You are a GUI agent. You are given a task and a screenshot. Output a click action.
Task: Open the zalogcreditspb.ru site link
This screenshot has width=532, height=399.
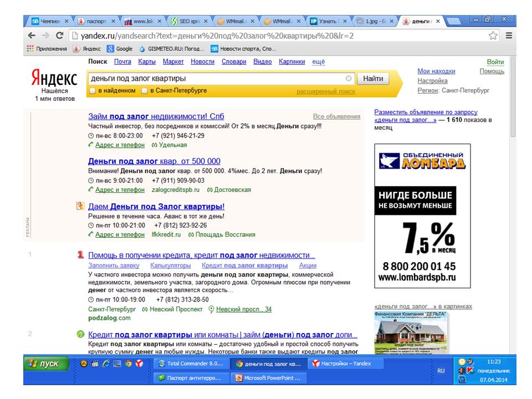click(x=176, y=190)
